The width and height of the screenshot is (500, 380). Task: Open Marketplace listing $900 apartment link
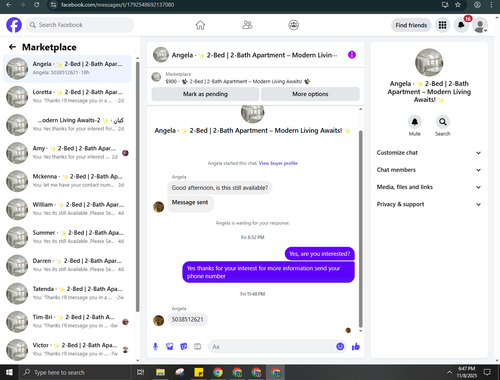(238, 81)
